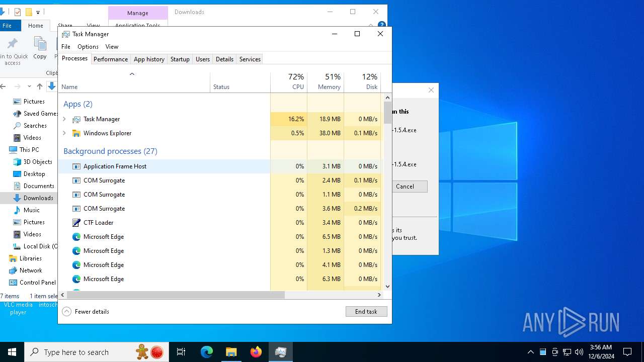The image size is (644, 362).
Task: Open the Firefox taskbar icon
Action: [256, 352]
